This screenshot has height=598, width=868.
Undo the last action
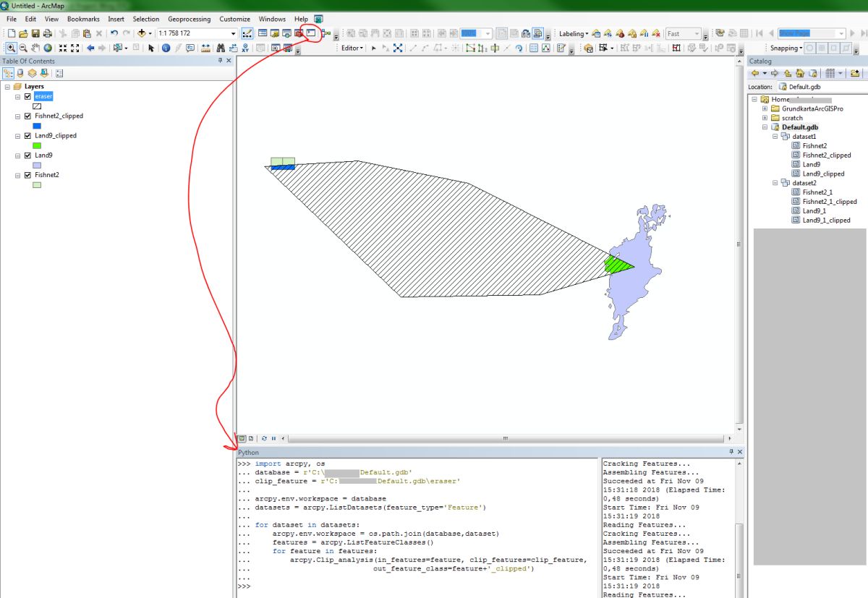114,33
